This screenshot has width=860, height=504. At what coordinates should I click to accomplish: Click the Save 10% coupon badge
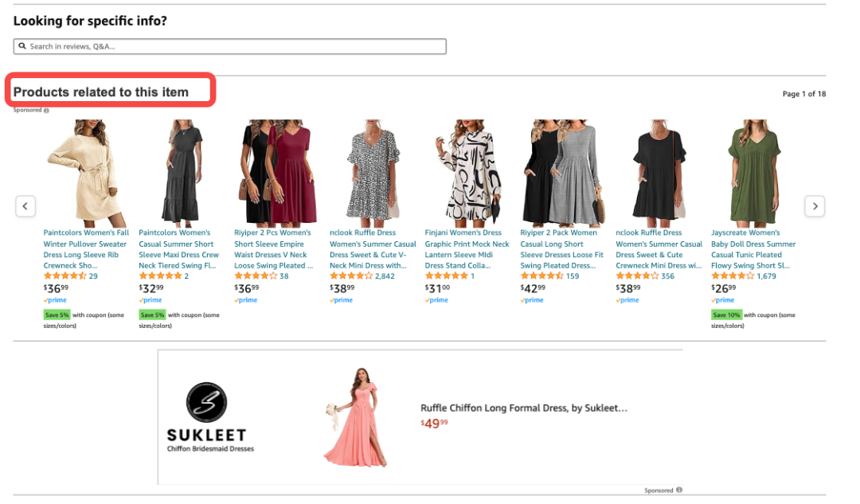726,315
